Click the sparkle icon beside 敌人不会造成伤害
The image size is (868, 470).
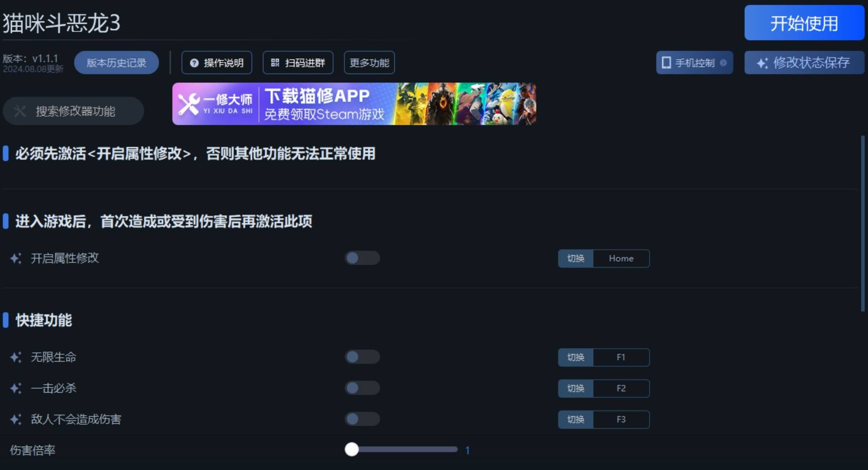tap(16, 419)
